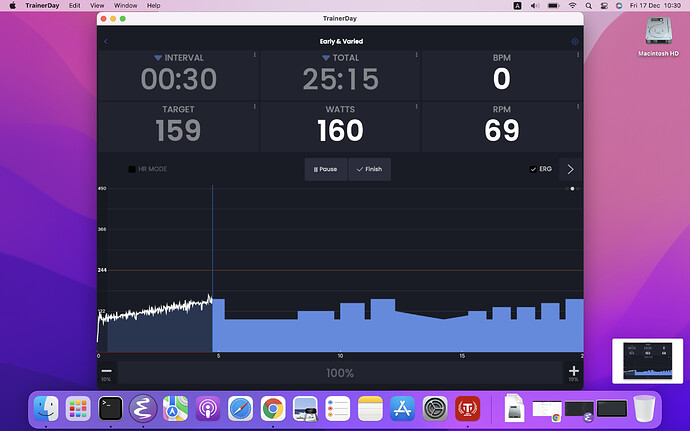Screen dimensions: 690x431
Task: Open TARGET tile options menu dots
Action: pyautogui.click(x=254, y=107)
